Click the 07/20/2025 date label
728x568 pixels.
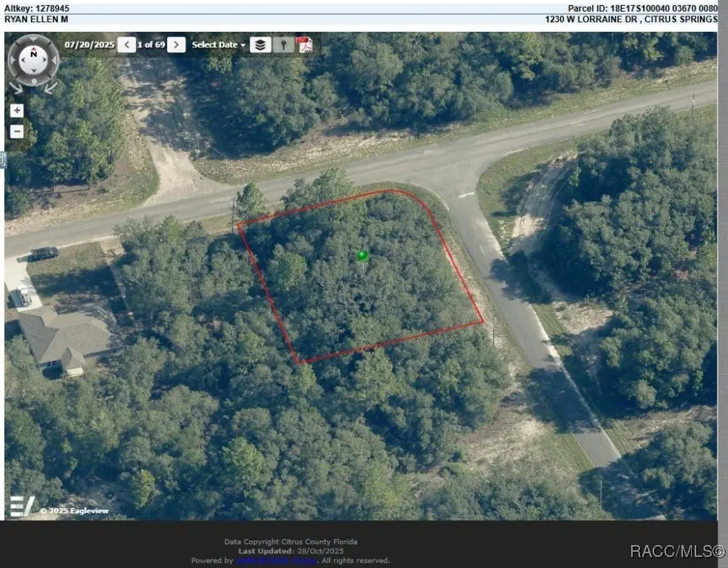[x=89, y=44]
